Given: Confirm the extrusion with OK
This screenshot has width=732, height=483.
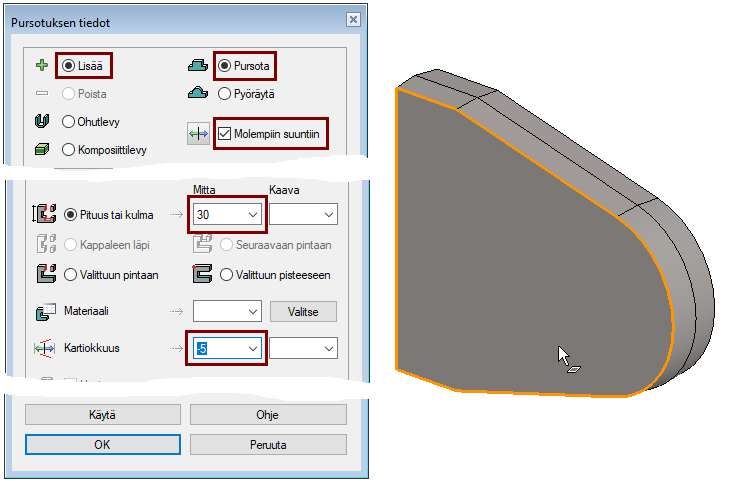Looking at the screenshot, I should [x=102, y=445].
